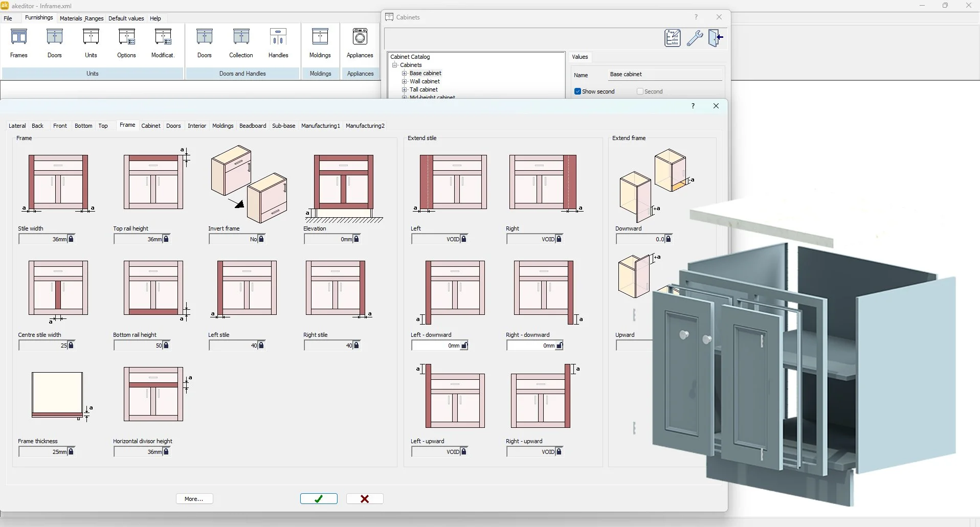Click the Right - downward 0mm field
This screenshot has height=527, width=980.
531,346
